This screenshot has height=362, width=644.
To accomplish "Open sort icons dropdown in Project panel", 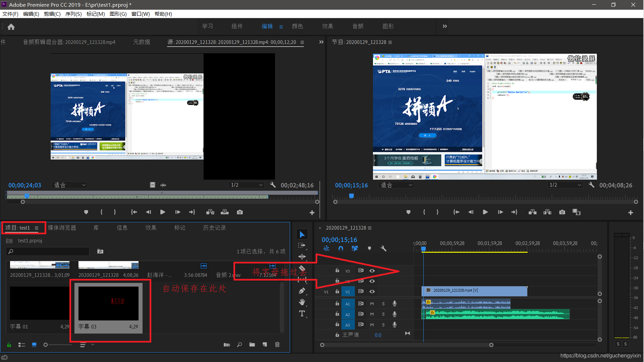I will pyautogui.click(x=86, y=345).
